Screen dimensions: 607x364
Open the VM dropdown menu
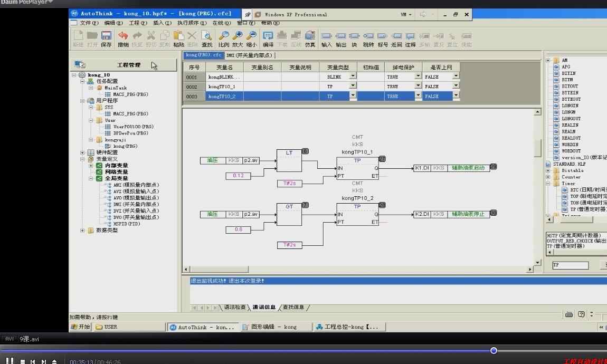[x=406, y=14]
